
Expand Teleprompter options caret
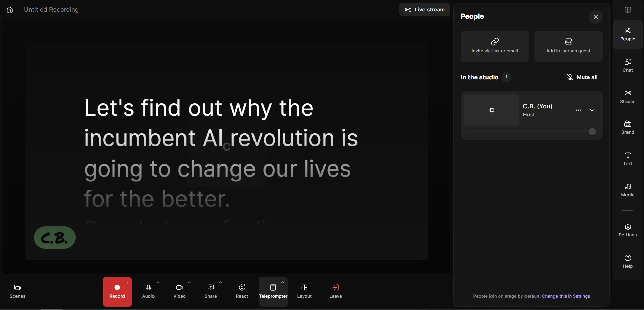click(283, 282)
